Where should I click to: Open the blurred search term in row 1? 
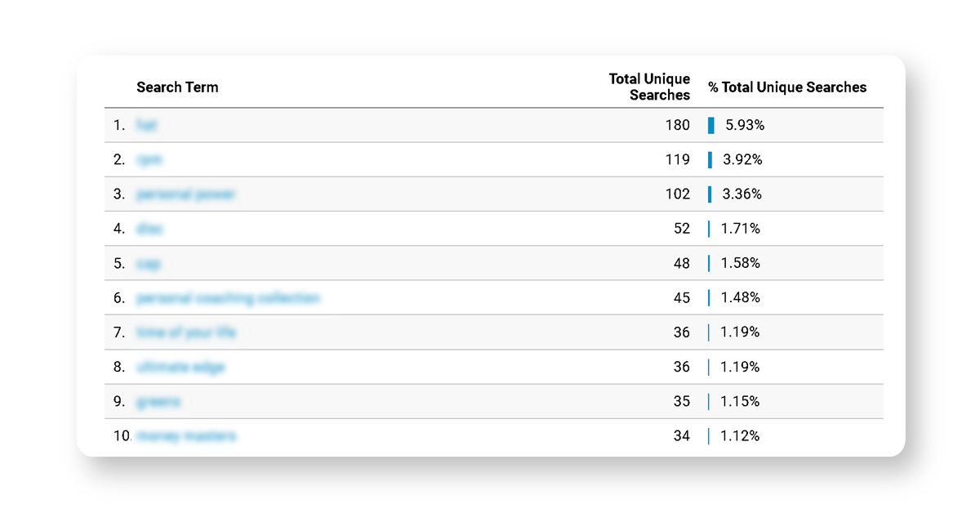tap(147, 125)
